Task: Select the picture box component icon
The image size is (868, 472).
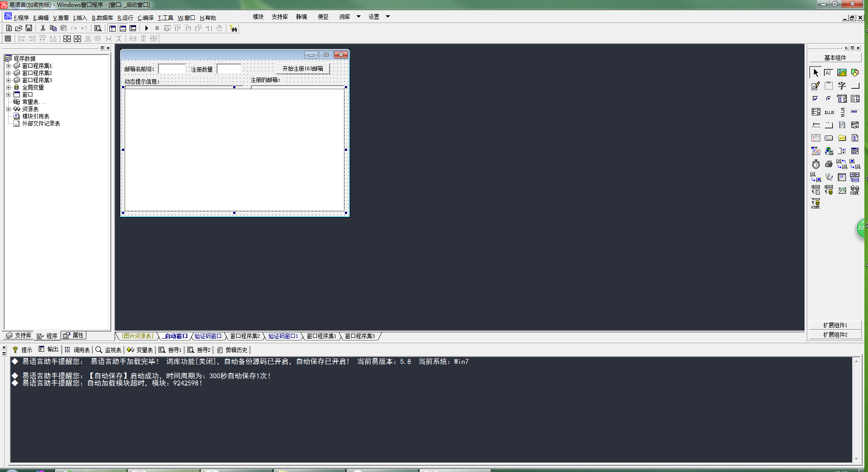Action: click(841, 73)
